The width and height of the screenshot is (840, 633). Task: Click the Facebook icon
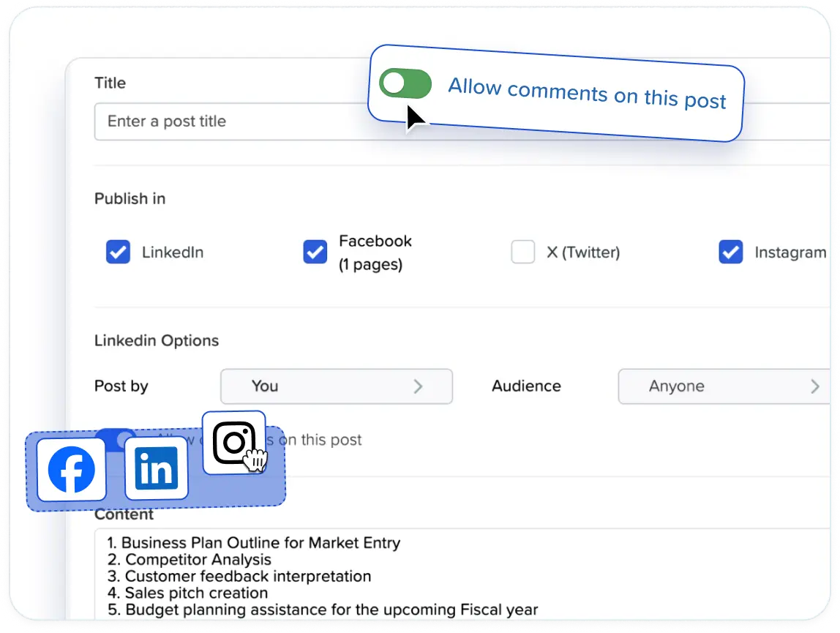coord(71,469)
